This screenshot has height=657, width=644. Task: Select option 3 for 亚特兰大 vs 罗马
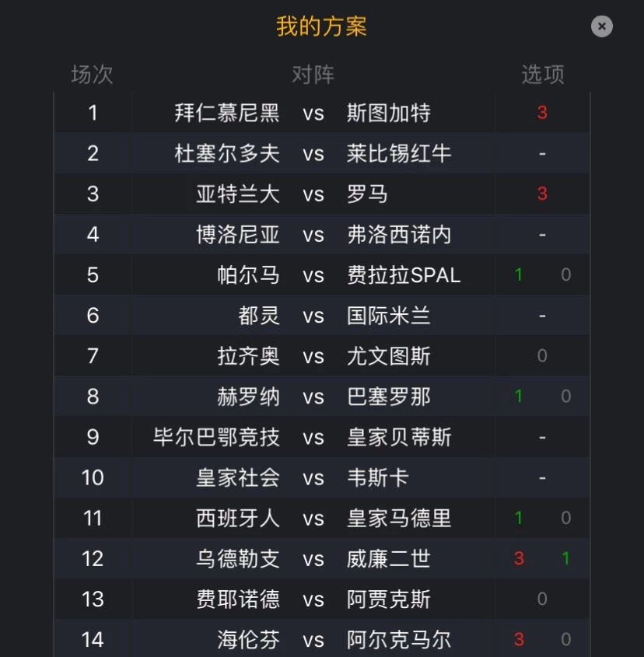(x=542, y=194)
